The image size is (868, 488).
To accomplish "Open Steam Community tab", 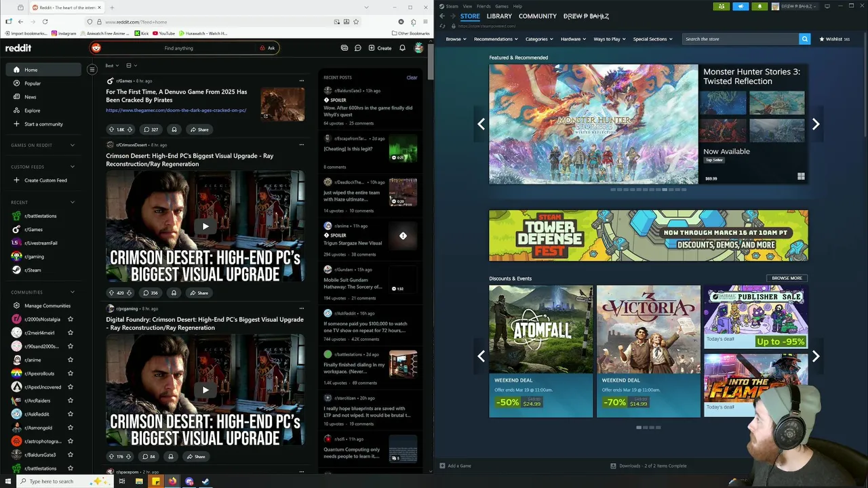I will coord(538,16).
